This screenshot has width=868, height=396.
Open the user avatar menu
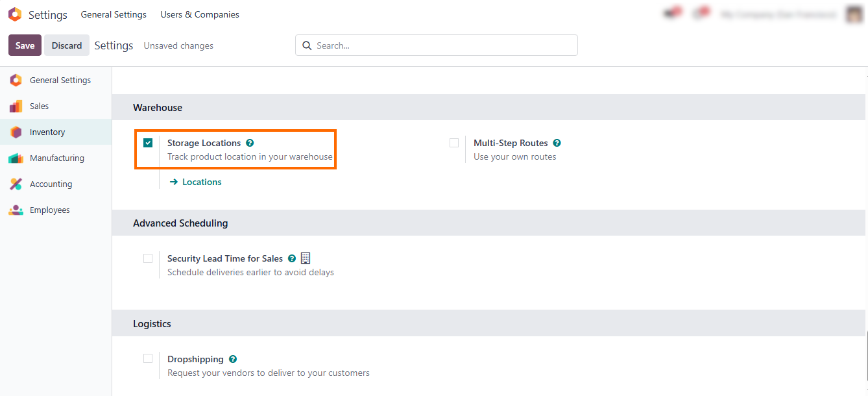tap(854, 14)
